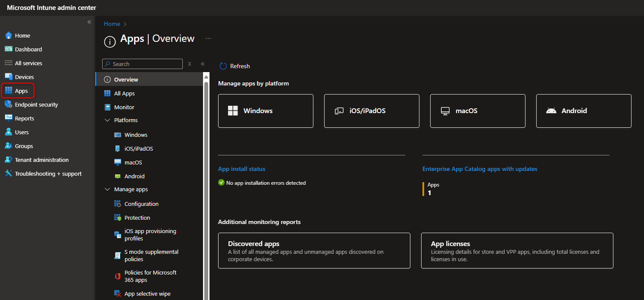The image size is (644, 300).
Task: Collapse the Platforms tree section
Action: (x=107, y=120)
